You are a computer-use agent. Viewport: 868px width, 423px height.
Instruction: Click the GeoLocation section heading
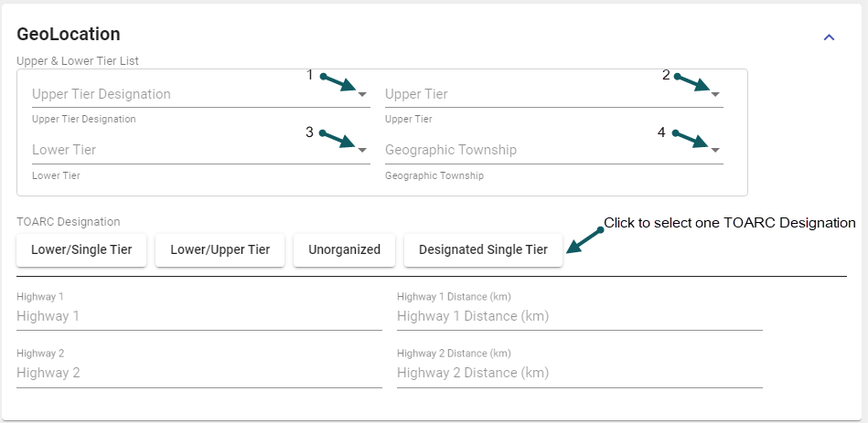pos(69,35)
